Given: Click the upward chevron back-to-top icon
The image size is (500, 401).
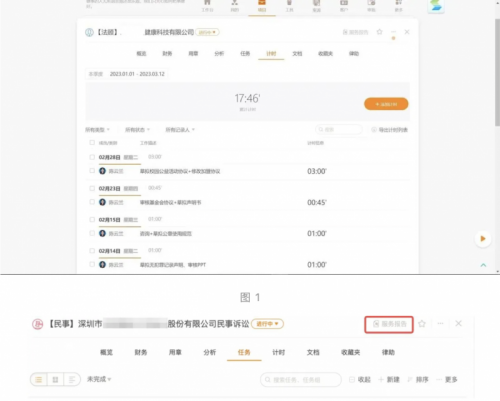Looking at the screenshot, I should point(483,265).
